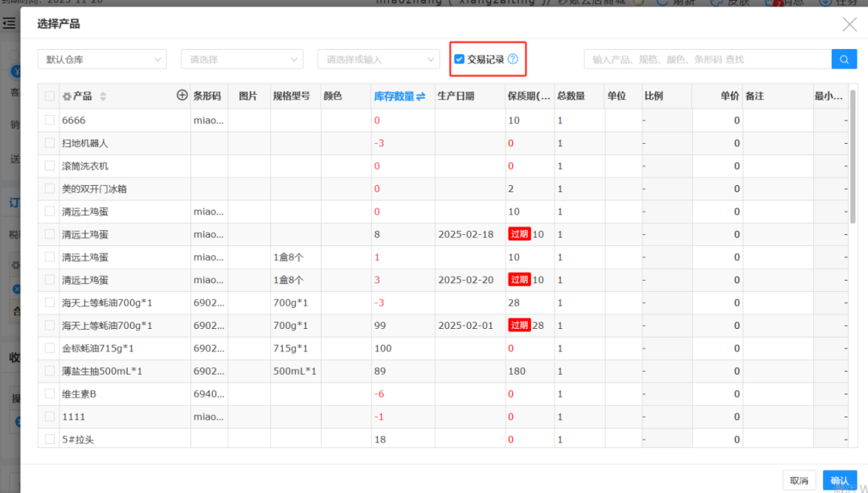Click the help question mark beside 交易记录

[513, 59]
